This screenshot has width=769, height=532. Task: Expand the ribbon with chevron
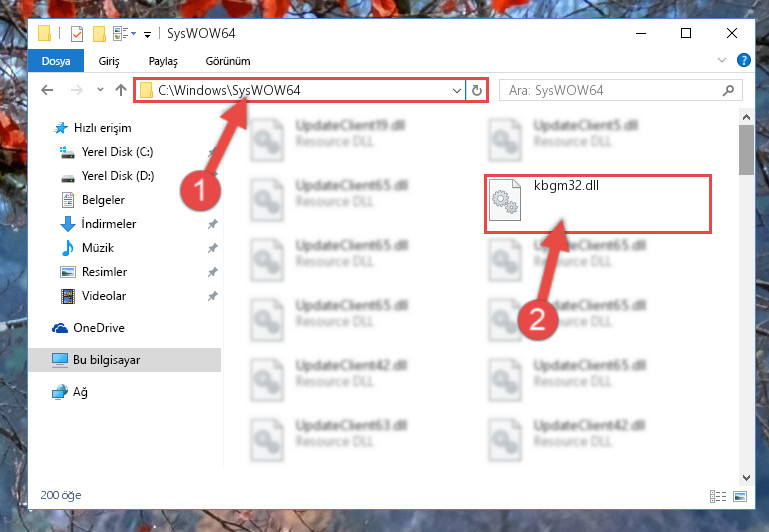[x=722, y=60]
